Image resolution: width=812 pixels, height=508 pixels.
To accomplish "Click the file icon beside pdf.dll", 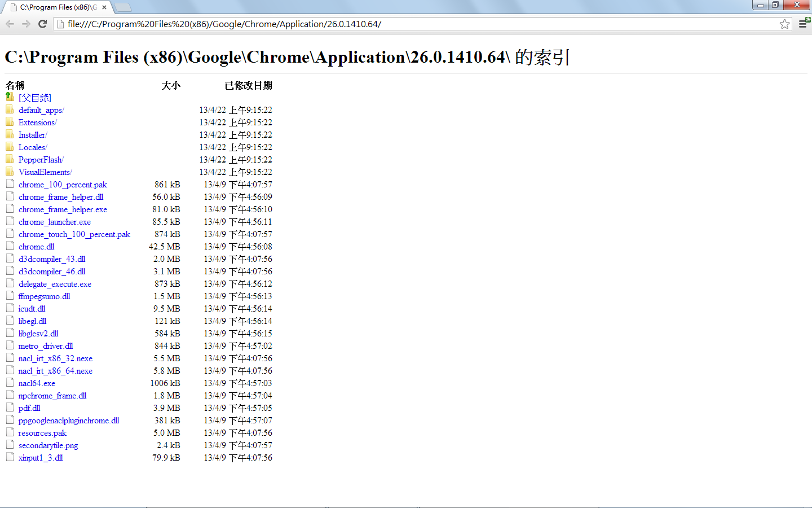I will 10,408.
